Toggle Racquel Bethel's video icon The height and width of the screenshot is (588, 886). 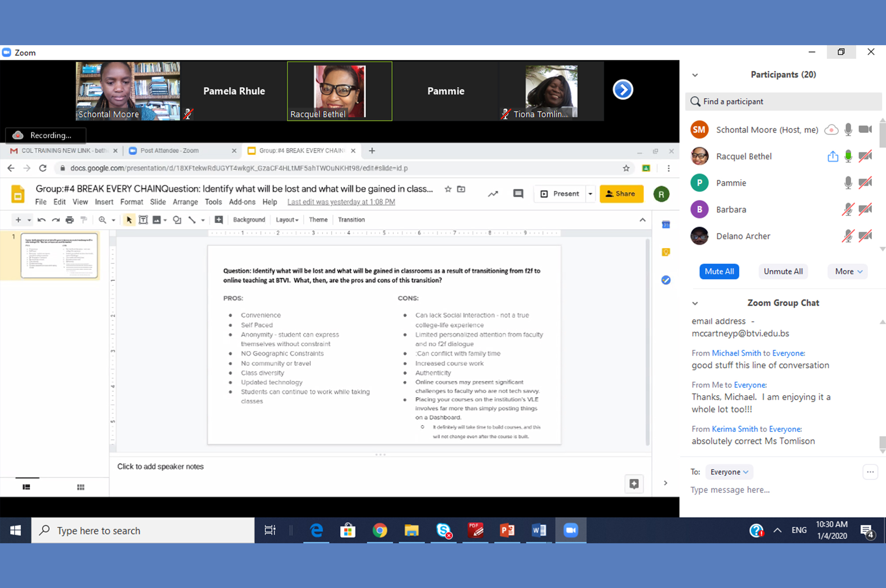865,156
